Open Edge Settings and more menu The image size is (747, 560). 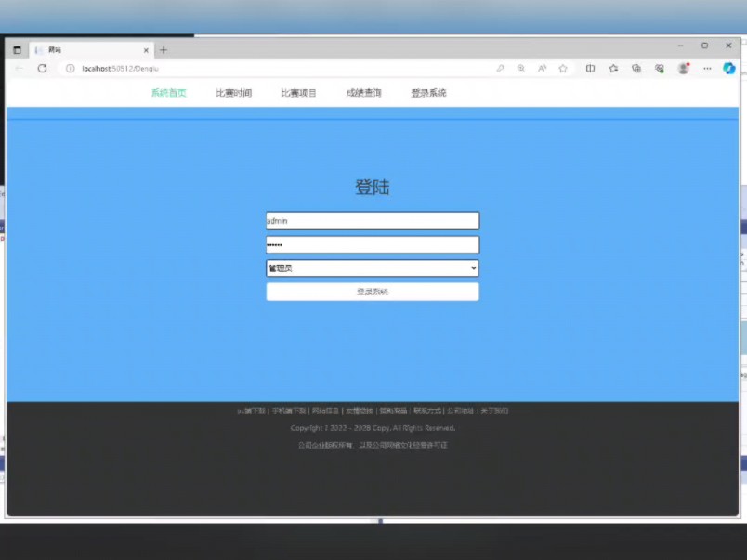[x=707, y=69]
